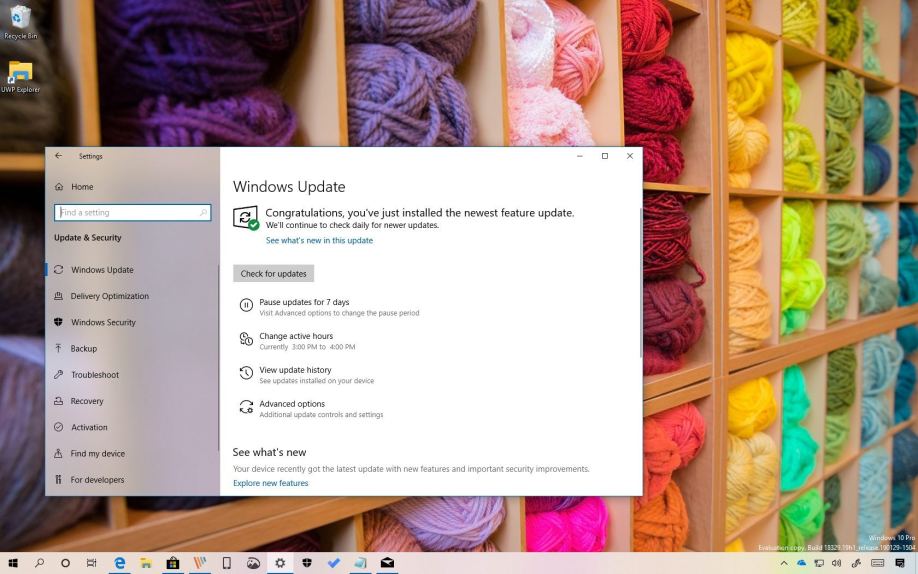Open Cortana circle on taskbar
The image size is (918, 574).
66,563
